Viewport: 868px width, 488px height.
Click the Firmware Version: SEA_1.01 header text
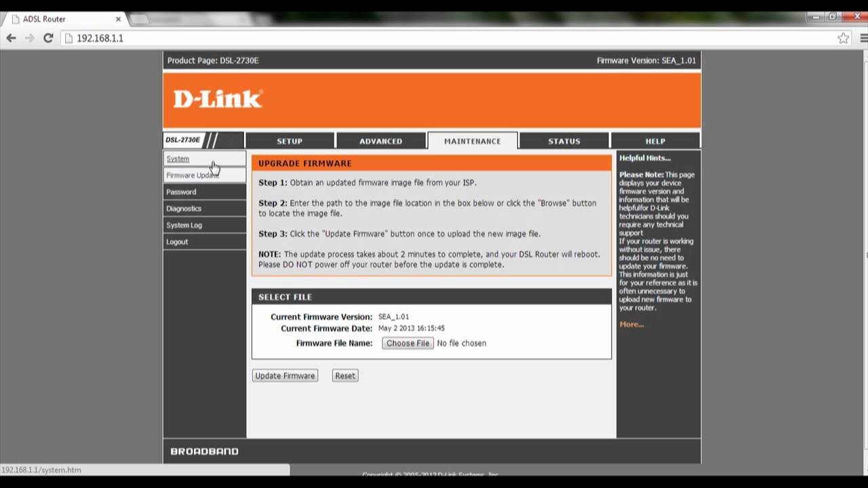[x=646, y=60]
